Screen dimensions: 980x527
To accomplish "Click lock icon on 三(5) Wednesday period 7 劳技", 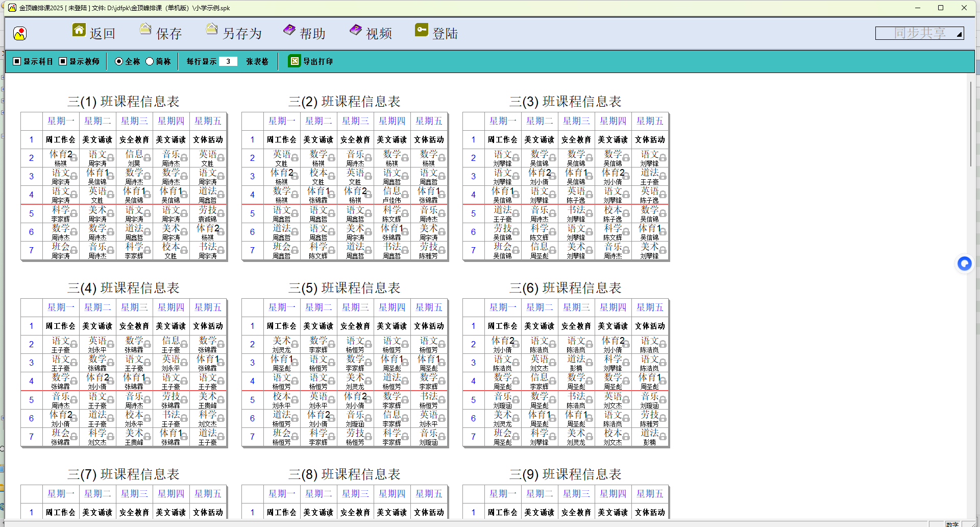I will coord(369,437).
